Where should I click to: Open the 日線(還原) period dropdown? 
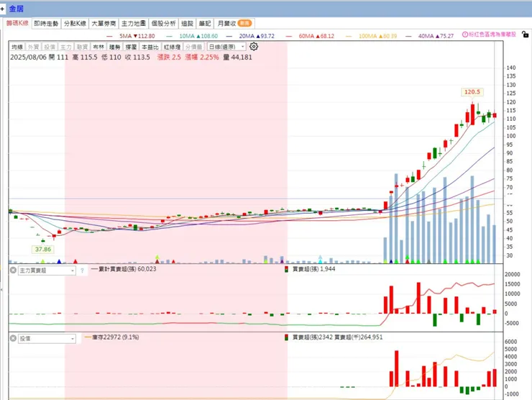(x=226, y=47)
